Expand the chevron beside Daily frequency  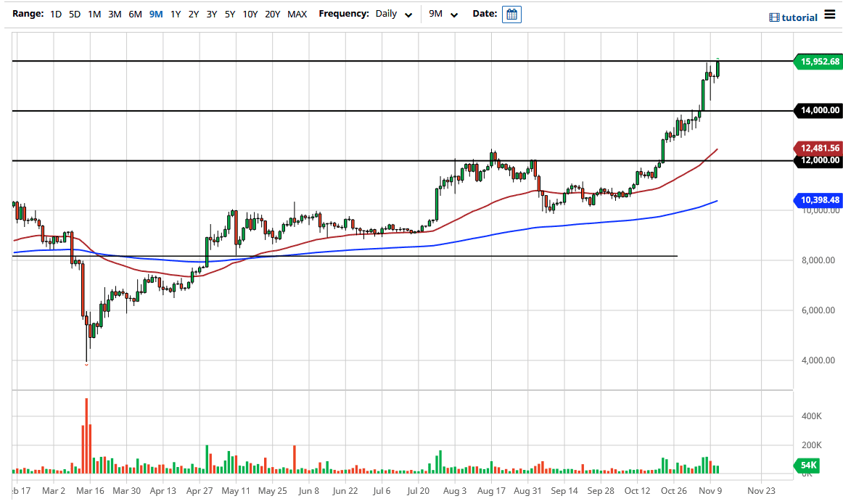[408, 15]
